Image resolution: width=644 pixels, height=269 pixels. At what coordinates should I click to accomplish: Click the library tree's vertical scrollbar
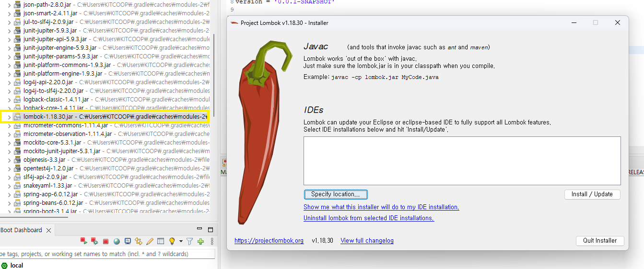click(x=214, y=74)
